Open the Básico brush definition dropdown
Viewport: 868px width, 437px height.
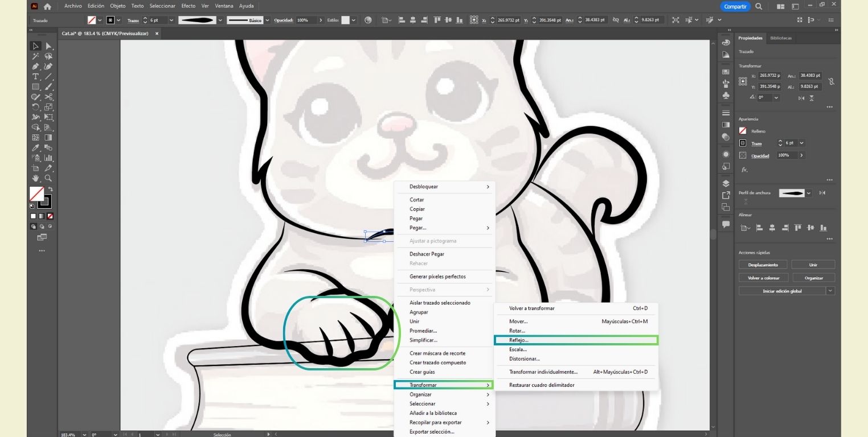(x=268, y=20)
